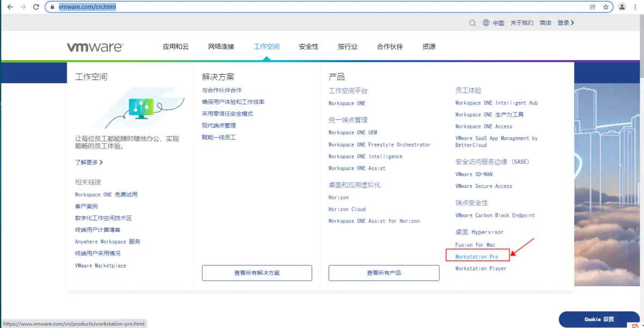Viewport: 644px width, 328px height.
Task: Open Workspace ONE Access link
Action: (484, 126)
